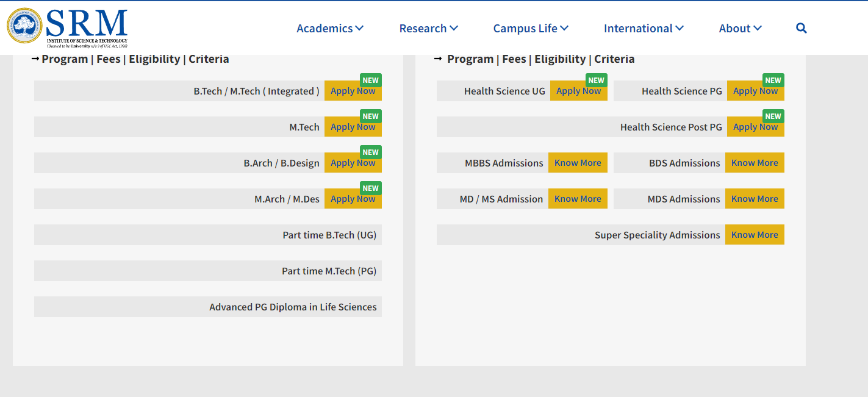Click NEW badge on Health Science PG

coord(773,80)
